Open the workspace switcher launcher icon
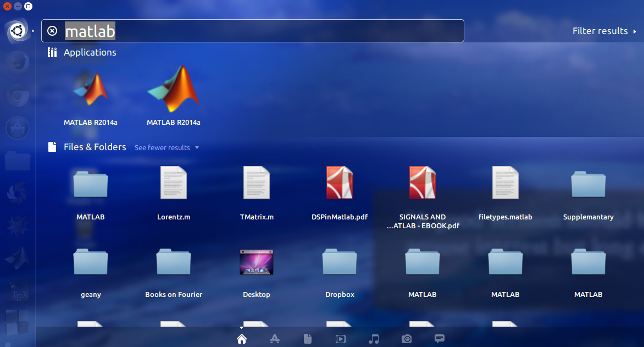The width and height of the screenshot is (644, 347). click(17, 322)
